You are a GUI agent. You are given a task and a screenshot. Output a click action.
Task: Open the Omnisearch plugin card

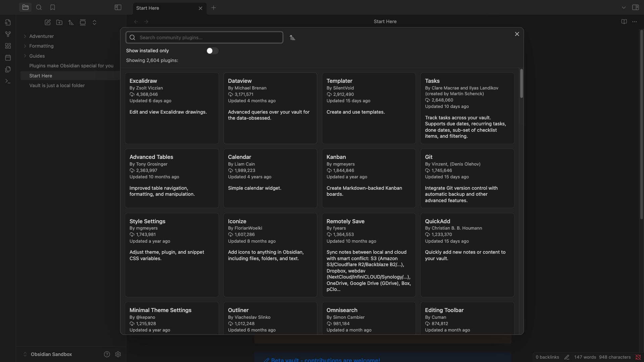(x=369, y=318)
